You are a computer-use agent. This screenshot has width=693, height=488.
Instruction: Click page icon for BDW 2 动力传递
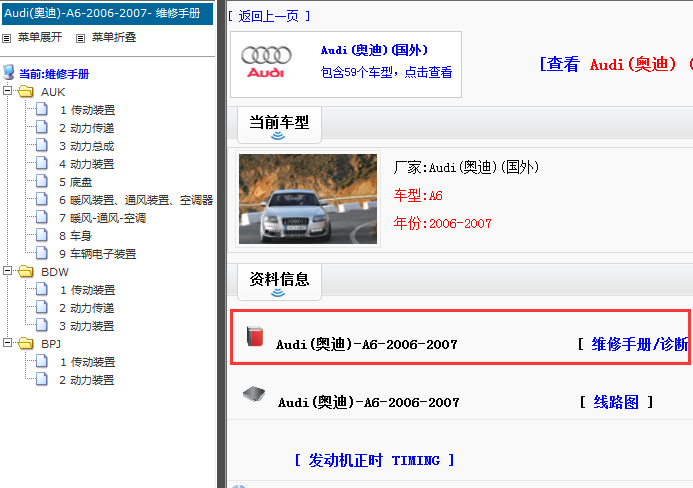click(x=42, y=307)
